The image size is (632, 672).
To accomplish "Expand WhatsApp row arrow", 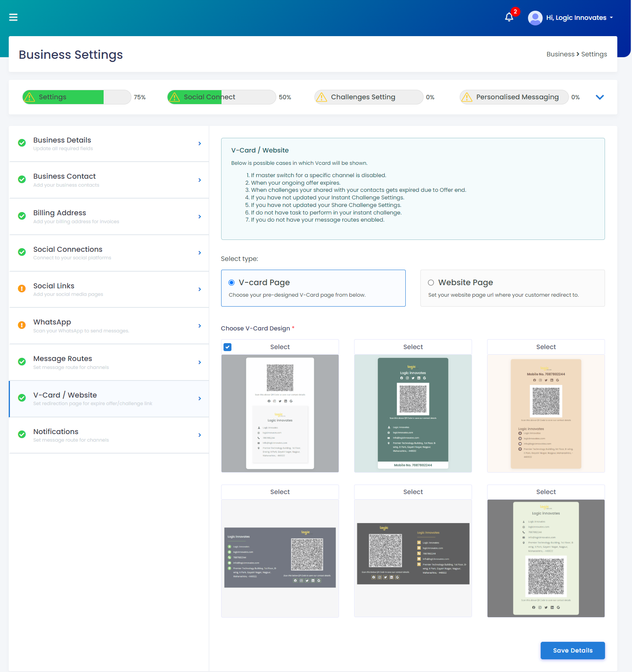I will [x=200, y=326].
